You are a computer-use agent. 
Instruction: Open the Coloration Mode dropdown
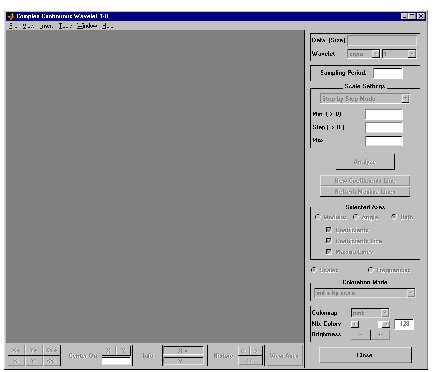click(x=364, y=293)
